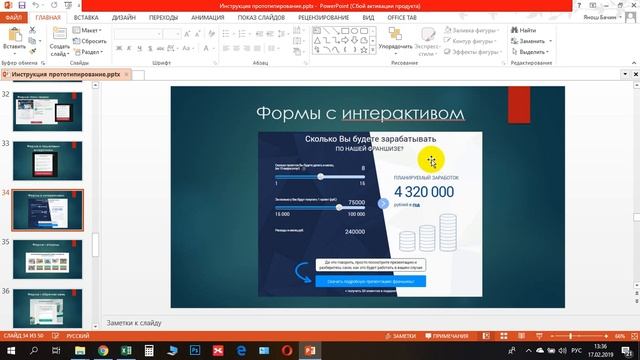Click the Инструкция прототипирование.pptx document tab
The height and width of the screenshot is (360, 640).
[66, 74]
